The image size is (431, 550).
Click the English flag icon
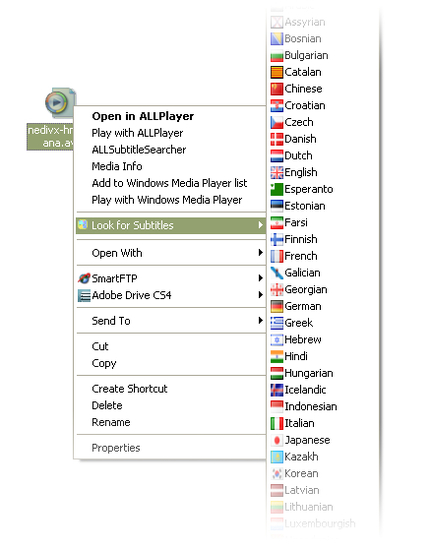pyautogui.click(x=277, y=173)
